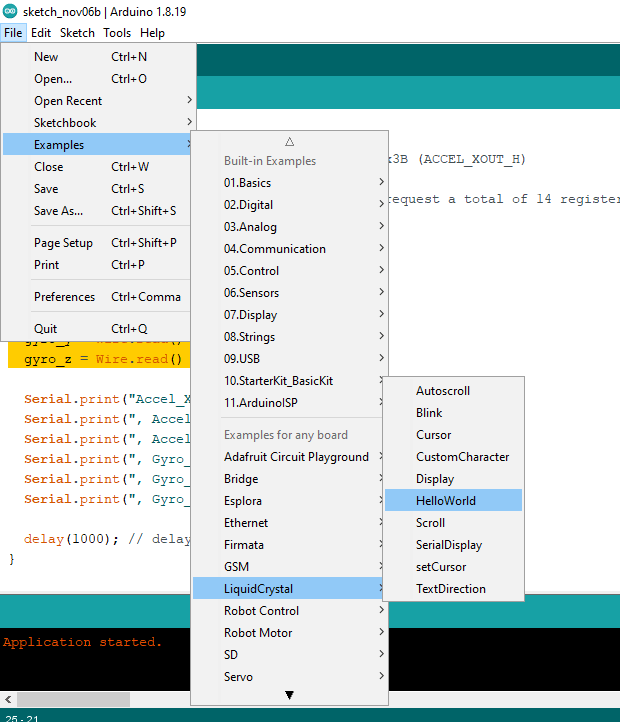Click the horizontal scrollbar left arrow
This screenshot has height=722, width=620.
click(8, 699)
